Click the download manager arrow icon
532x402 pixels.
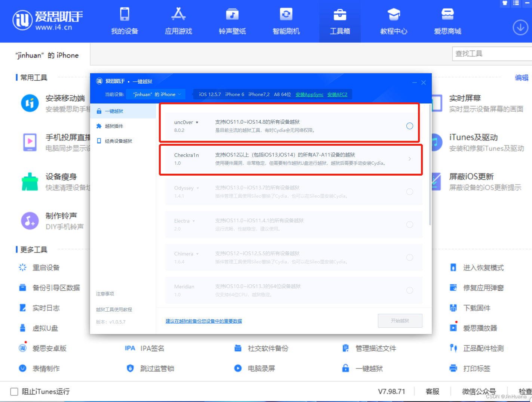tap(520, 28)
